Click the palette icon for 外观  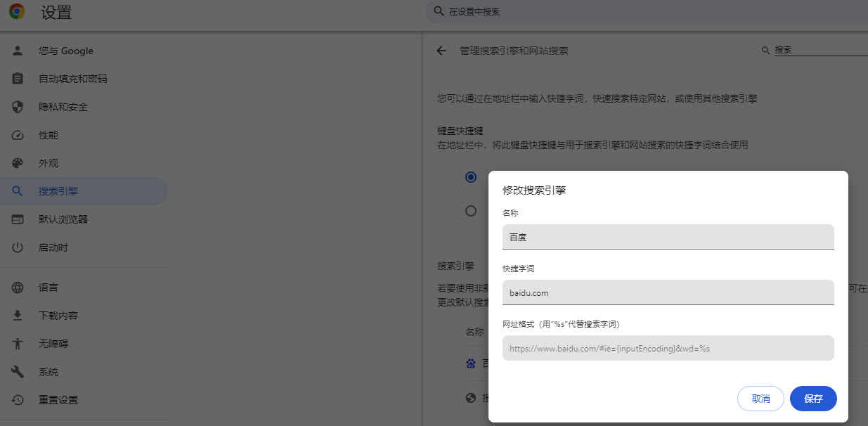18,163
